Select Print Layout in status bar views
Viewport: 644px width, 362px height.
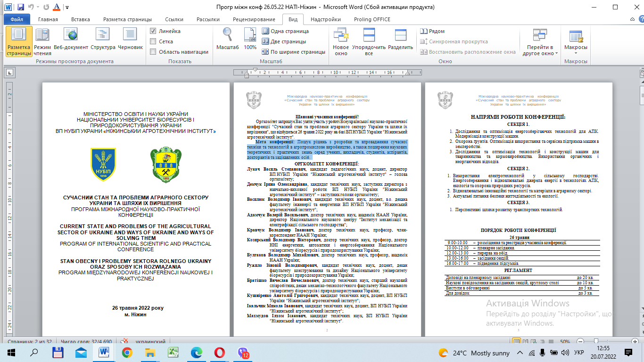tap(517, 341)
